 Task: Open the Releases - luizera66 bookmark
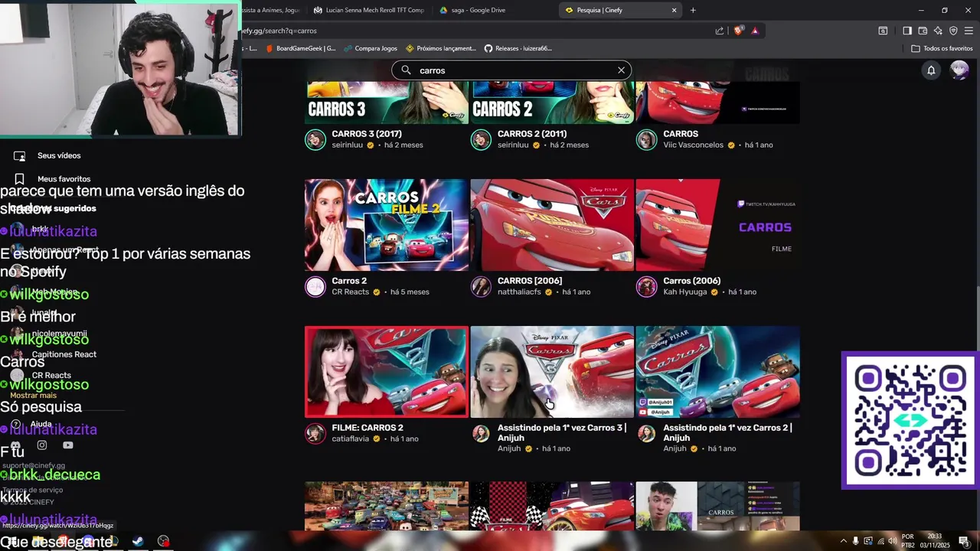(x=518, y=48)
